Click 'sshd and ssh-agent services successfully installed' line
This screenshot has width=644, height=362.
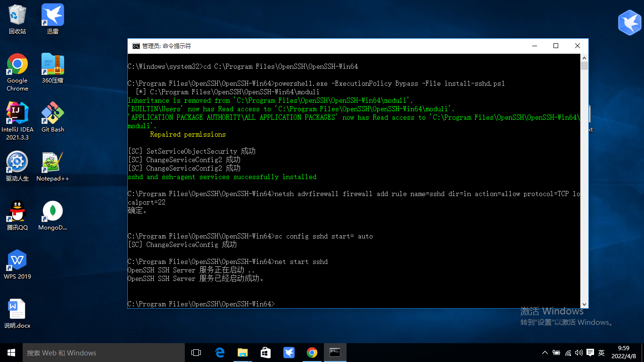pyautogui.click(x=222, y=177)
